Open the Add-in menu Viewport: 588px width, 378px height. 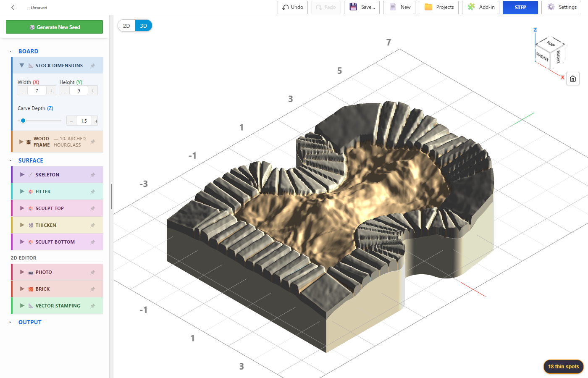480,8
